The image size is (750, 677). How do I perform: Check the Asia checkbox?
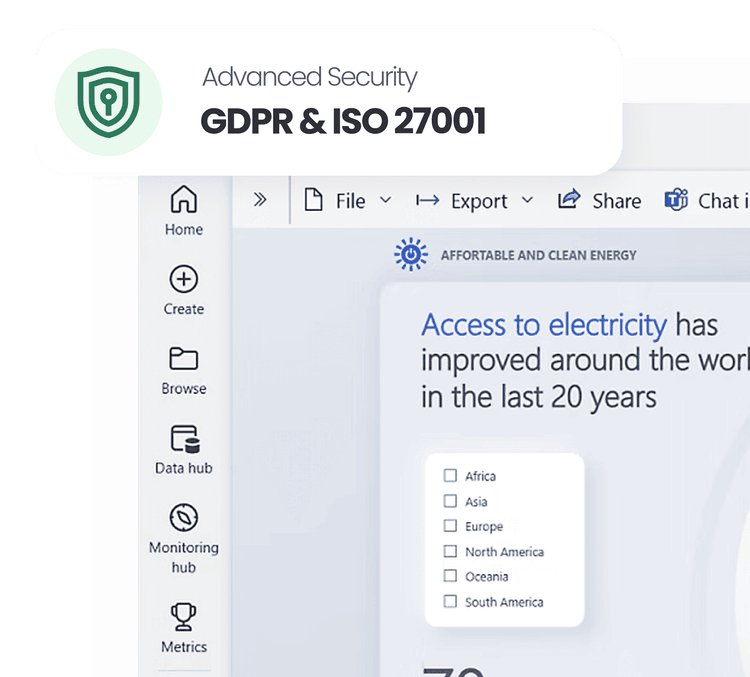[x=450, y=501]
